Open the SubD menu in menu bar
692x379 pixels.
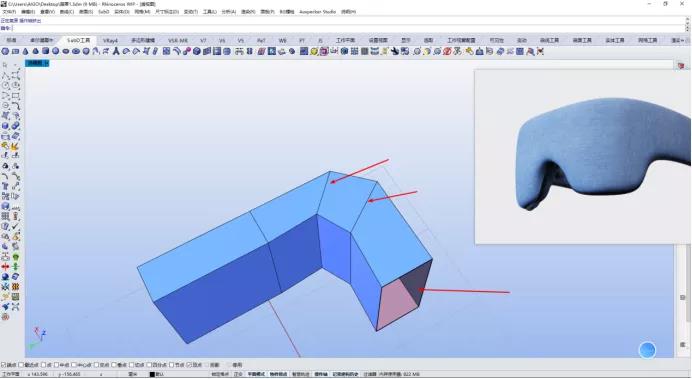[104, 12]
